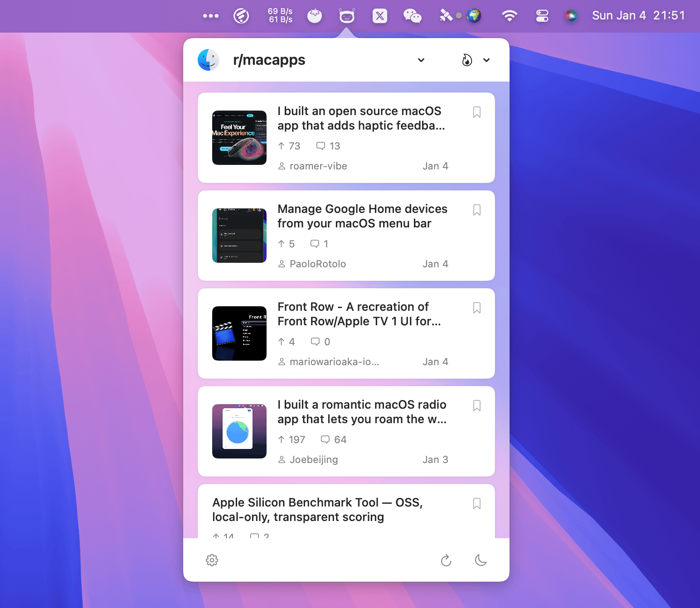Toggle dark mode with the moon icon

[481, 560]
